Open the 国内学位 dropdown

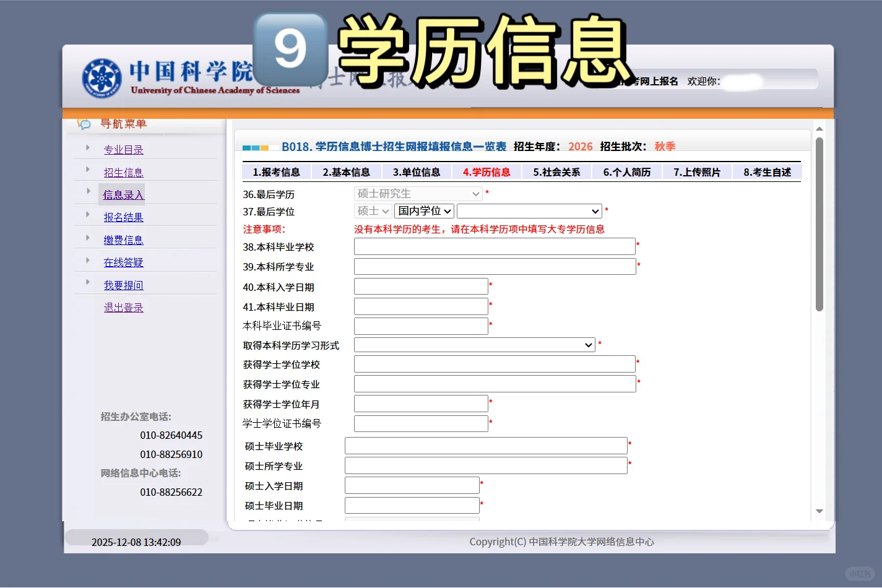click(424, 210)
